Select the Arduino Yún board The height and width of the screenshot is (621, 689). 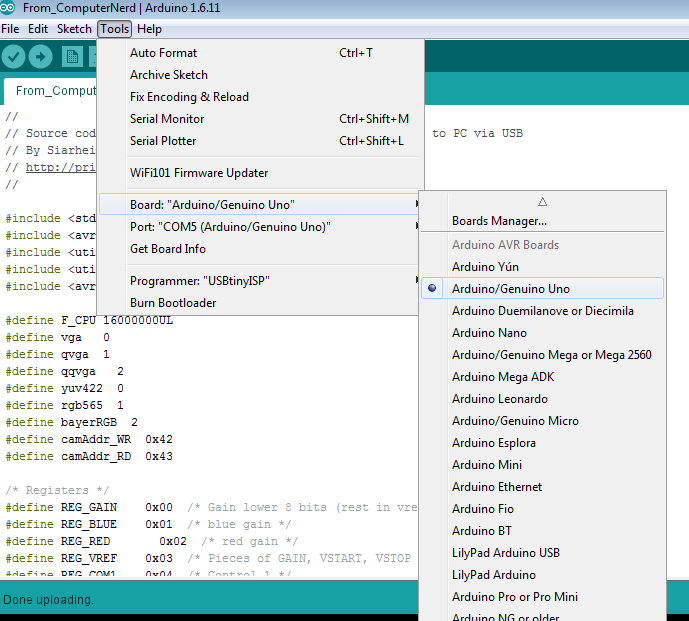coord(543,267)
